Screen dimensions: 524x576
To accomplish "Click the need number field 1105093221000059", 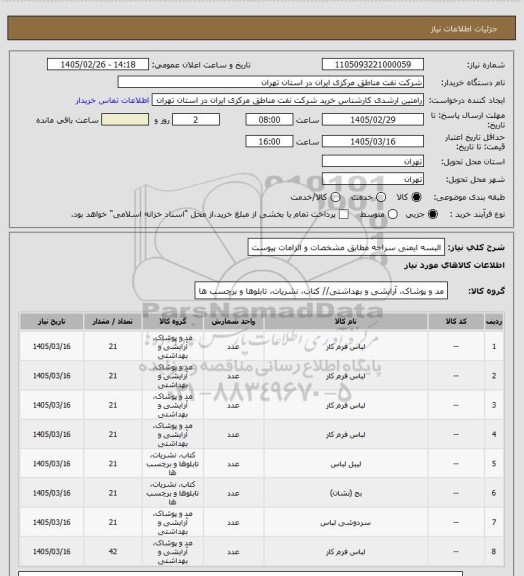I will tap(373, 64).
